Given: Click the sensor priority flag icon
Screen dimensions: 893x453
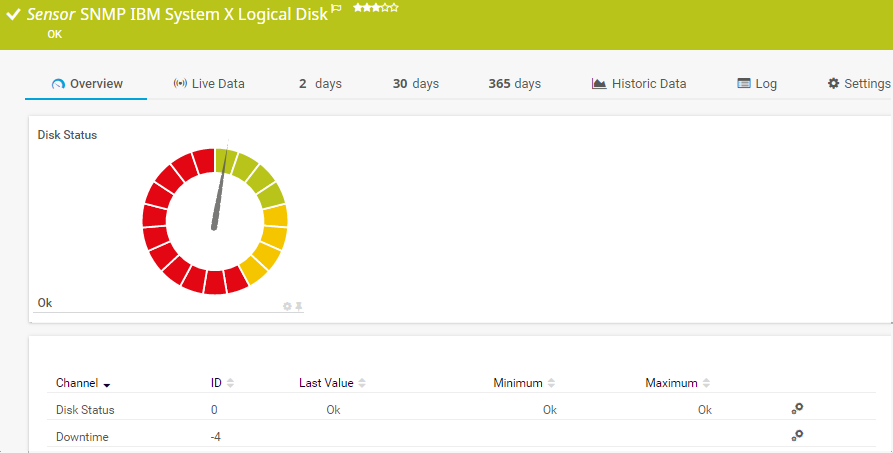Looking at the screenshot, I should 336,9.
